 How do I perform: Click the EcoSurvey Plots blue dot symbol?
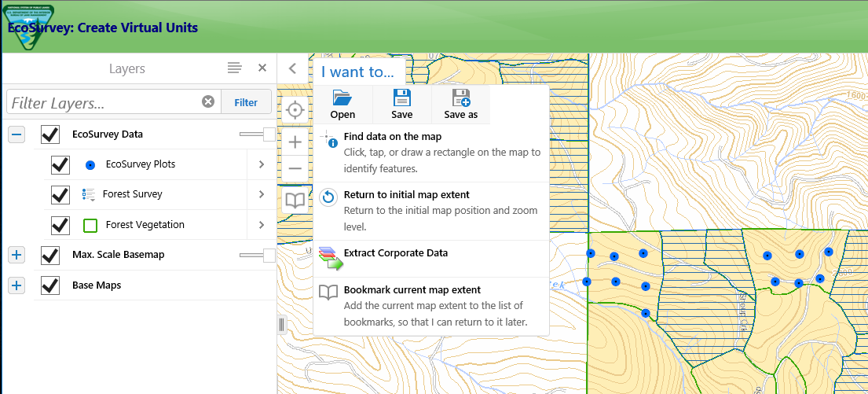click(90, 165)
